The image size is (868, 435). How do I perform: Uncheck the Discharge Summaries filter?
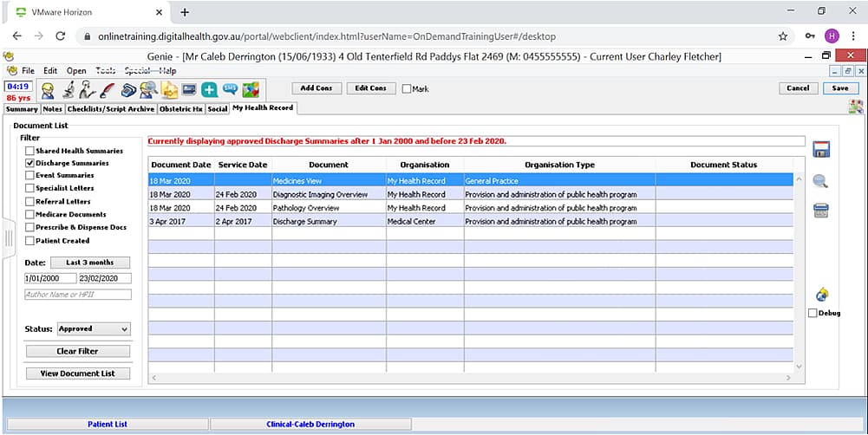pyautogui.click(x=30, y=163)
